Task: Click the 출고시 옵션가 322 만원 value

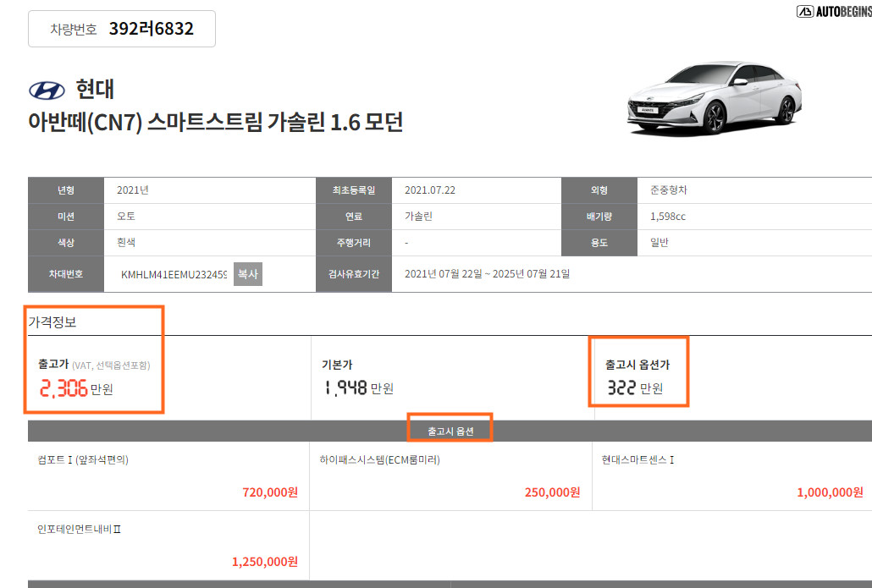Action: click(x=635, y=387)
